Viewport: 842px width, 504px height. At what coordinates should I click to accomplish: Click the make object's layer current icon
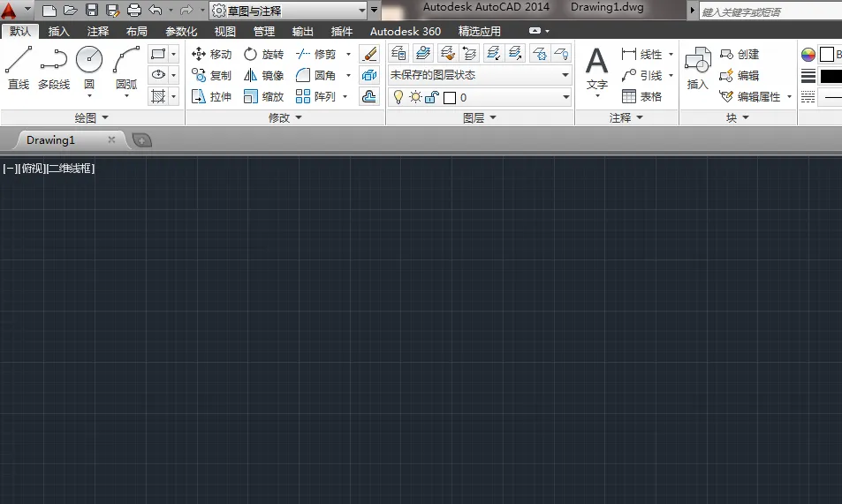[x=423, y=53]
